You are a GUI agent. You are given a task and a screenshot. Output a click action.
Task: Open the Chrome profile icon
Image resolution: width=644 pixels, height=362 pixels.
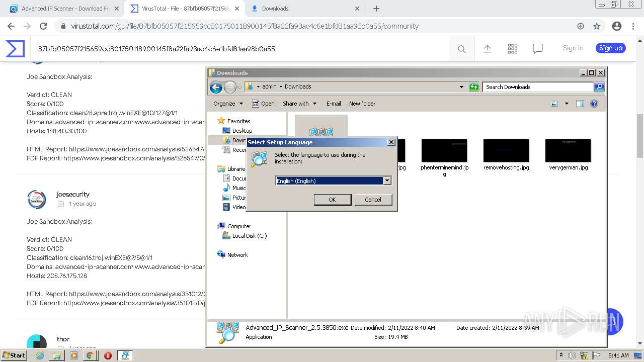(x=617, y=26)
